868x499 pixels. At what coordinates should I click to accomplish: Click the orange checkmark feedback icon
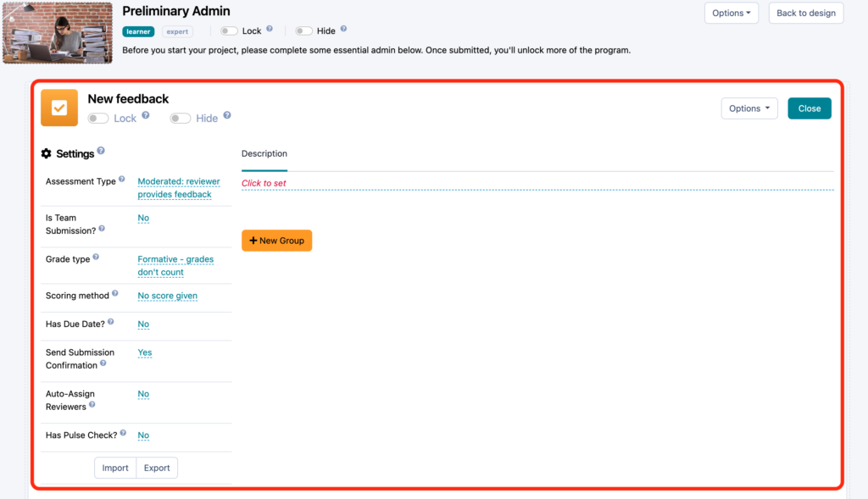click(59, 108)
